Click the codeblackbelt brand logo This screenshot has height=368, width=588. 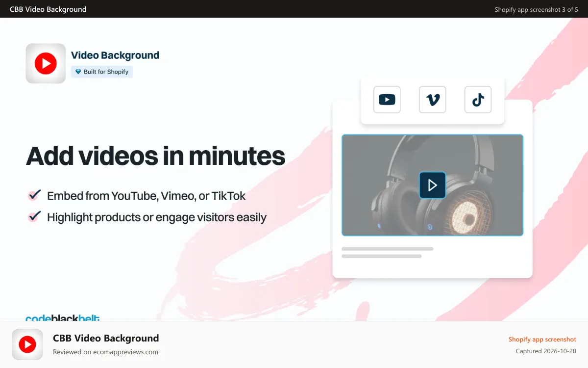click(63, 318)
